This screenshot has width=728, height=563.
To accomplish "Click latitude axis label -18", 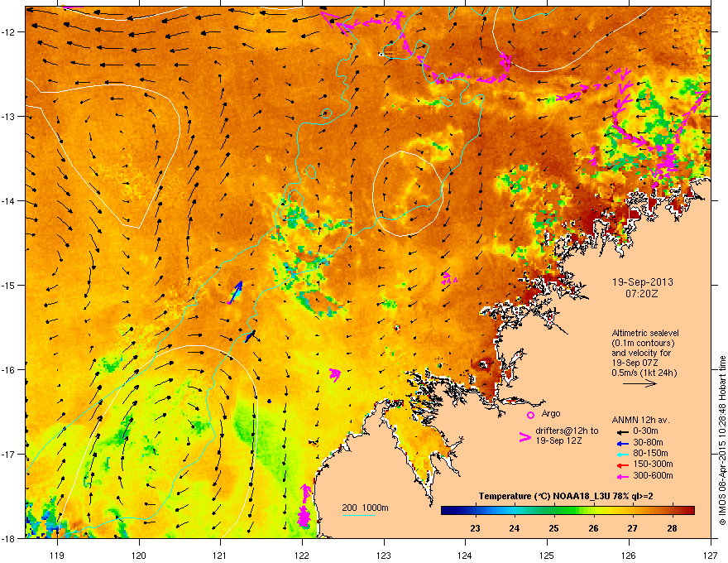I will tap(9, 538).
